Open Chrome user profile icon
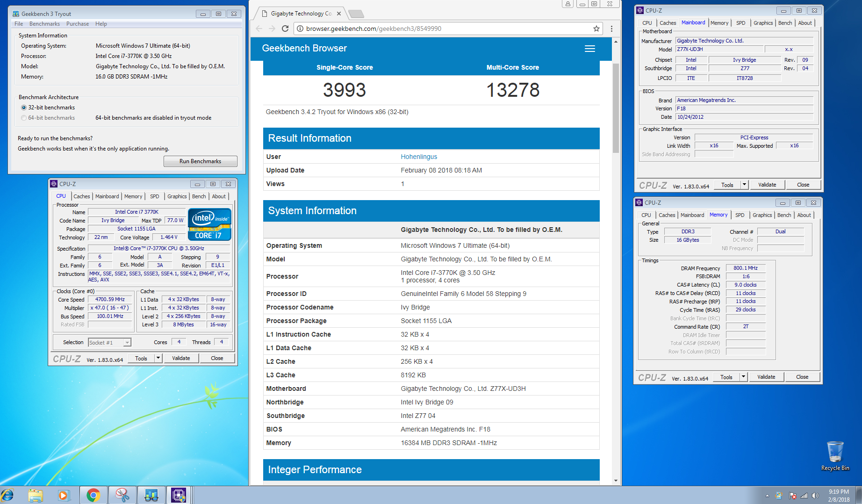Screen dimensions: 862x504 567,4
